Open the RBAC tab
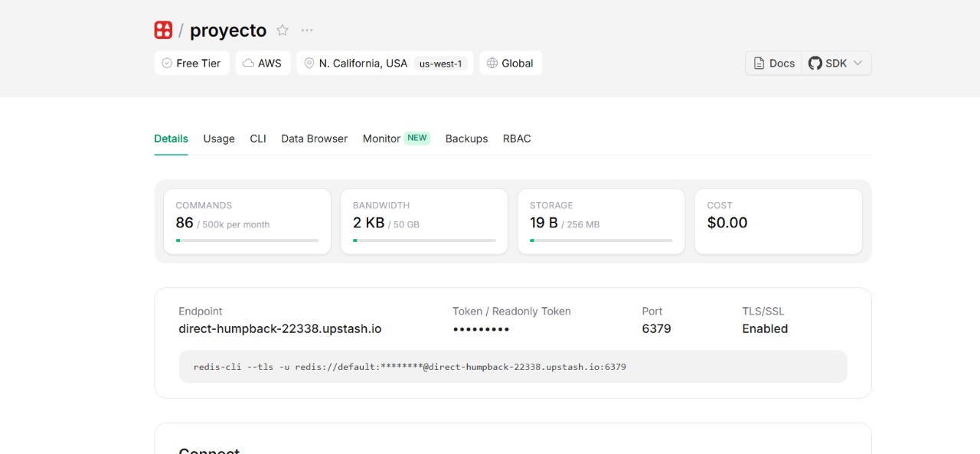Screen dimensions: 980x454 click(x=517, y=139)
